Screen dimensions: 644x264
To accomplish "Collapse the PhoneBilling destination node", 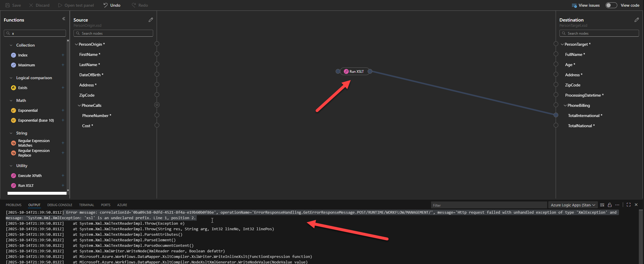I will pos(565,105).
